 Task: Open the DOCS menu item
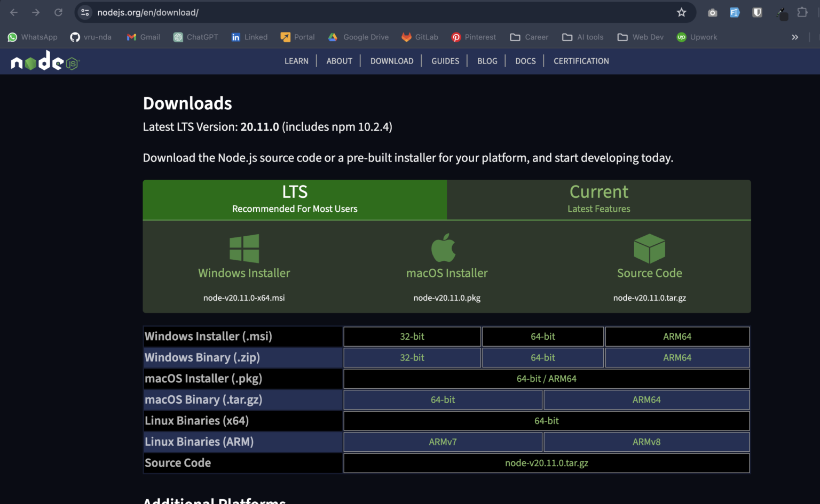click(x=525, y=61)
